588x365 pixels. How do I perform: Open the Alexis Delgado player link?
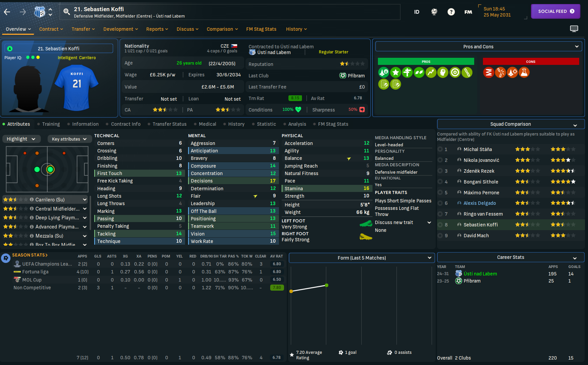pyautogui.click(x=480, y=203)
